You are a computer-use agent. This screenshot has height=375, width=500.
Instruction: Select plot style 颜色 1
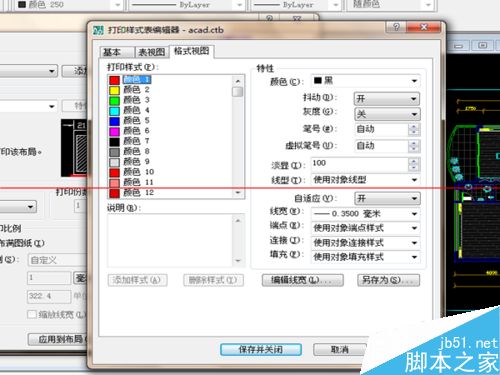[x=137, y=79]
